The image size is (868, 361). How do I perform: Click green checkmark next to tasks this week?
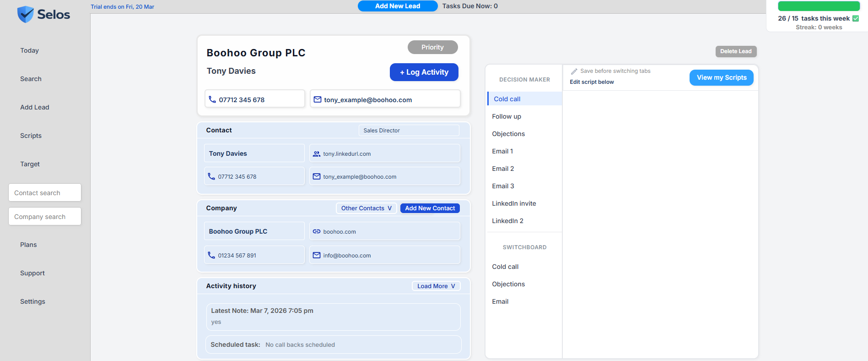856,18
